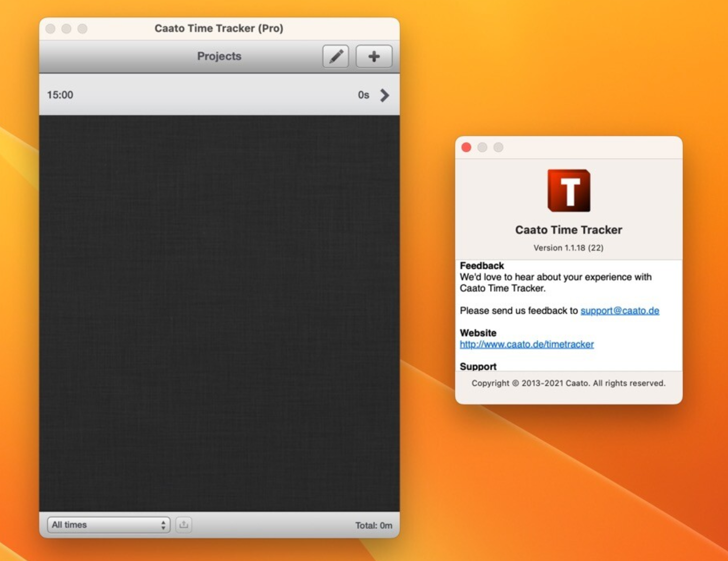The image size is (728, 561).
Task: Open support@caato.de email link
Action: [x=619, y=310]
